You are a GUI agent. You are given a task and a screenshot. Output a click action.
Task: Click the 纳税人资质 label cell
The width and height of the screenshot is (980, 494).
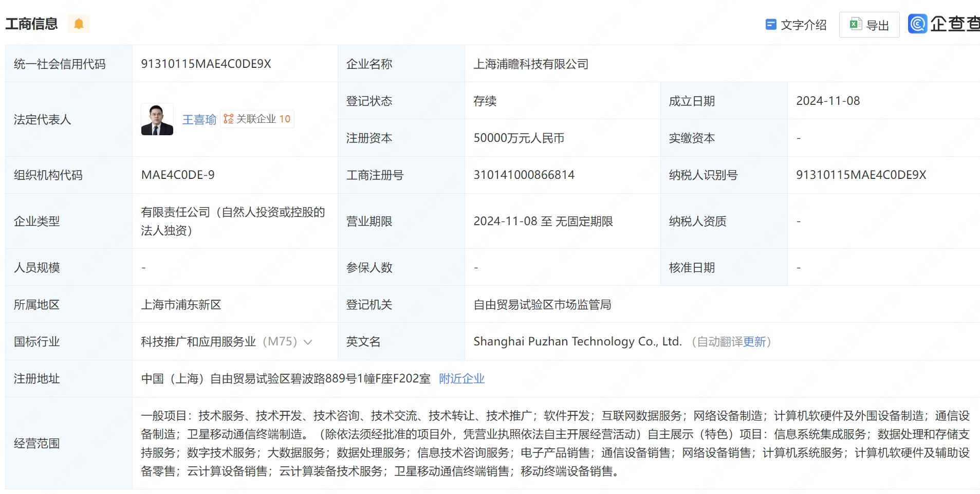tap(724, 221)
